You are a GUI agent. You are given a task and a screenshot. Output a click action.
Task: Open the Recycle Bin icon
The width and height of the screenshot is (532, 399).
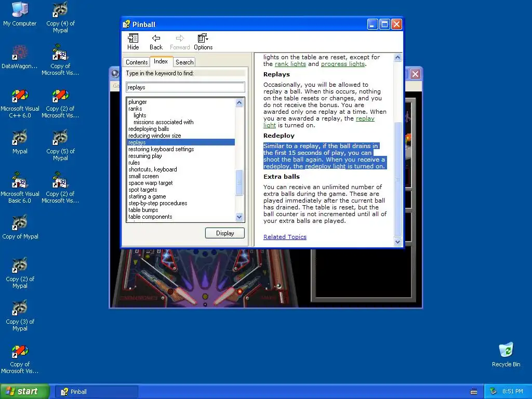pos(506,354)
